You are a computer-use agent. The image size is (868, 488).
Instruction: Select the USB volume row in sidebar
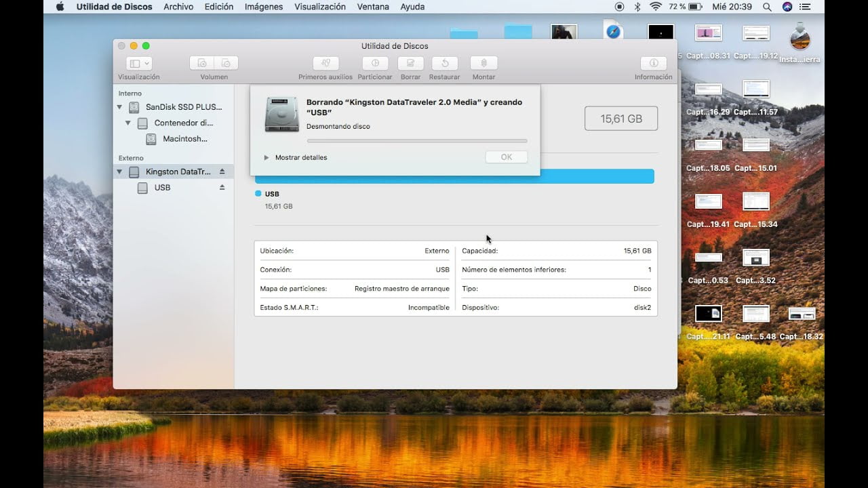[174, 188]
